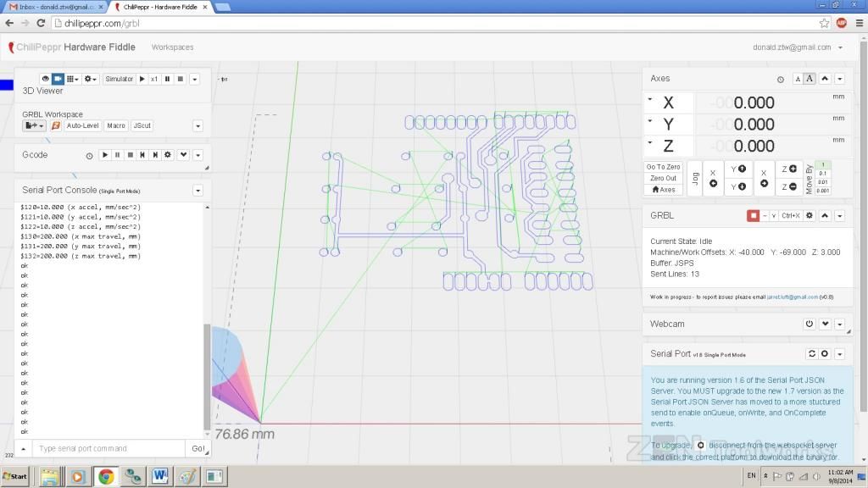
Task: Expand the X axis dropdown arrow
Action: click(649, 98)
